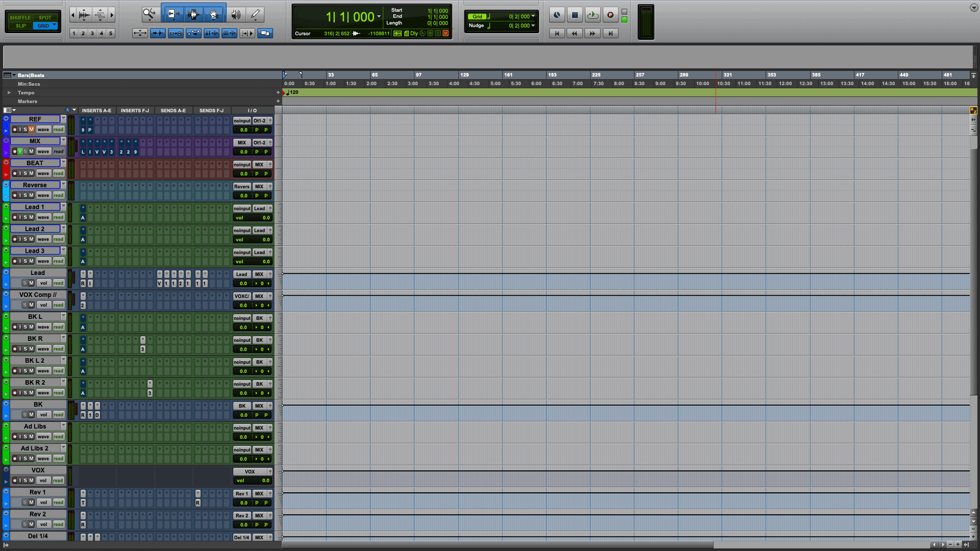Disable input monitoring on MIX track

[x=20, y=151]
